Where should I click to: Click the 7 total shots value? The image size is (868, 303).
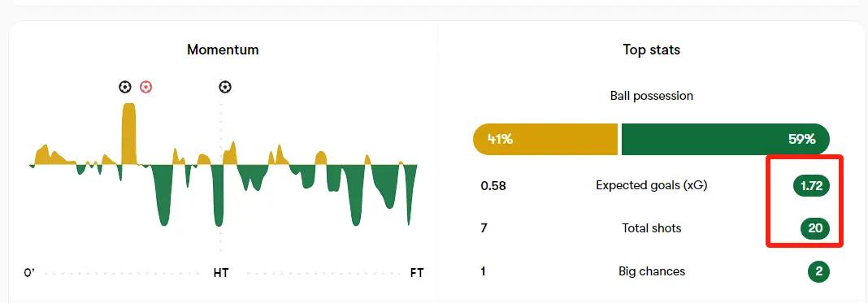click(484, 228)
